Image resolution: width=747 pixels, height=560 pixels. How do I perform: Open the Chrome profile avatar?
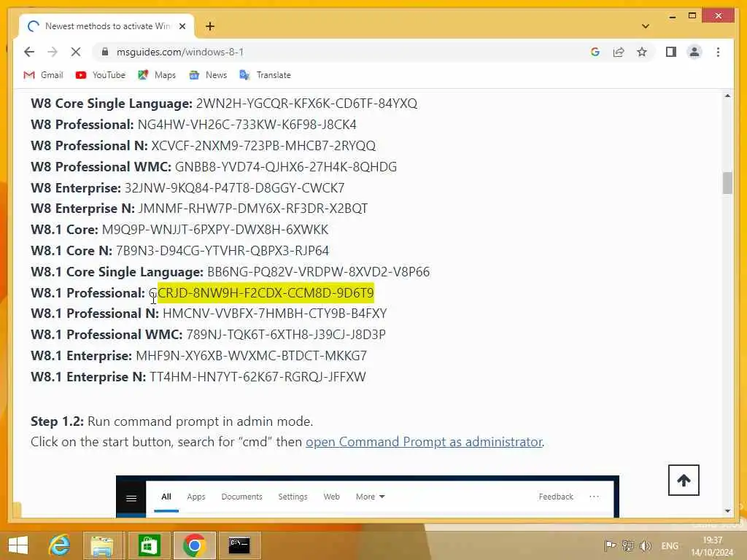(694, 52)
